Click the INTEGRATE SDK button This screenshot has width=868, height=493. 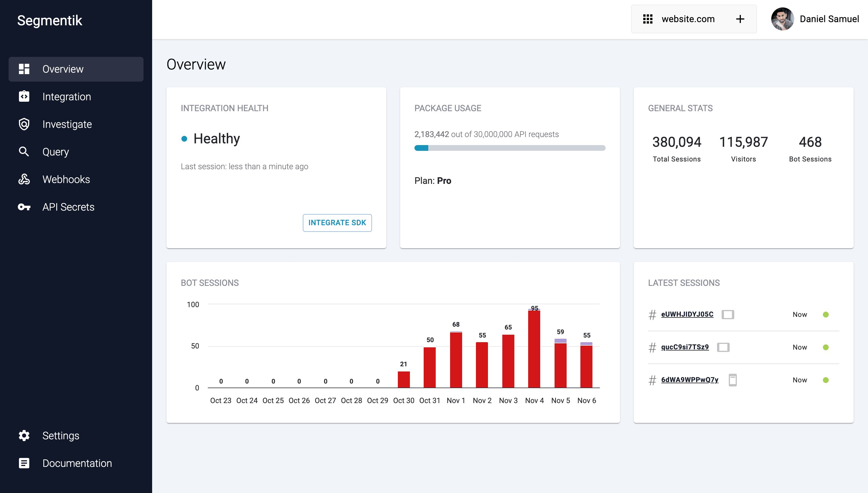337,223
